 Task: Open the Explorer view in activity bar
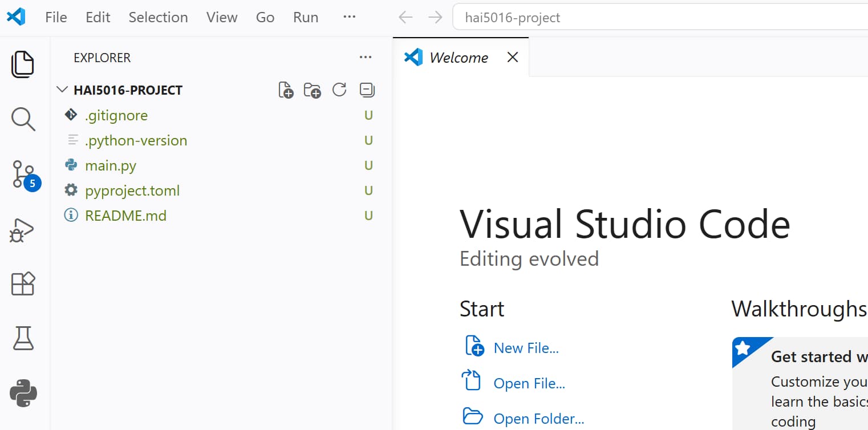pos(23,64)
